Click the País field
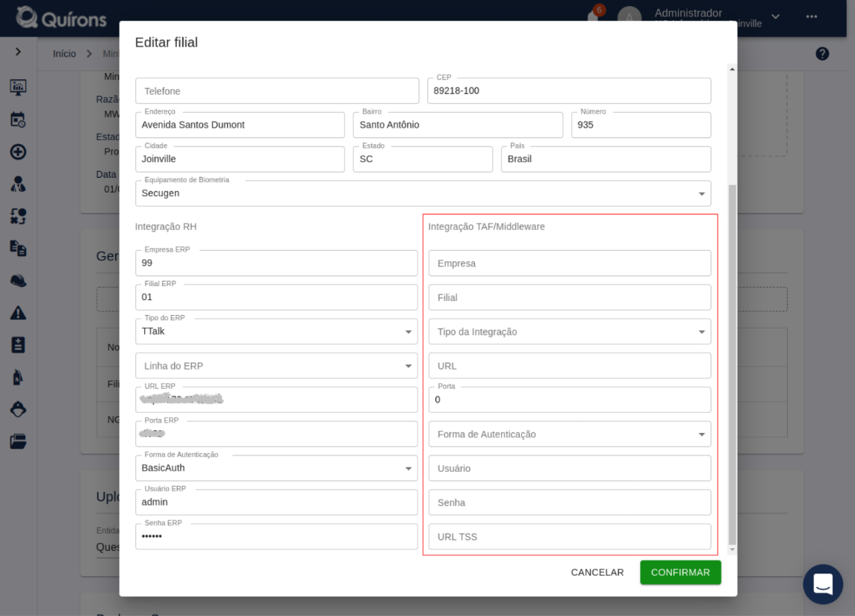The width and height of the screenshot is (855, 616). pos(606,159)
